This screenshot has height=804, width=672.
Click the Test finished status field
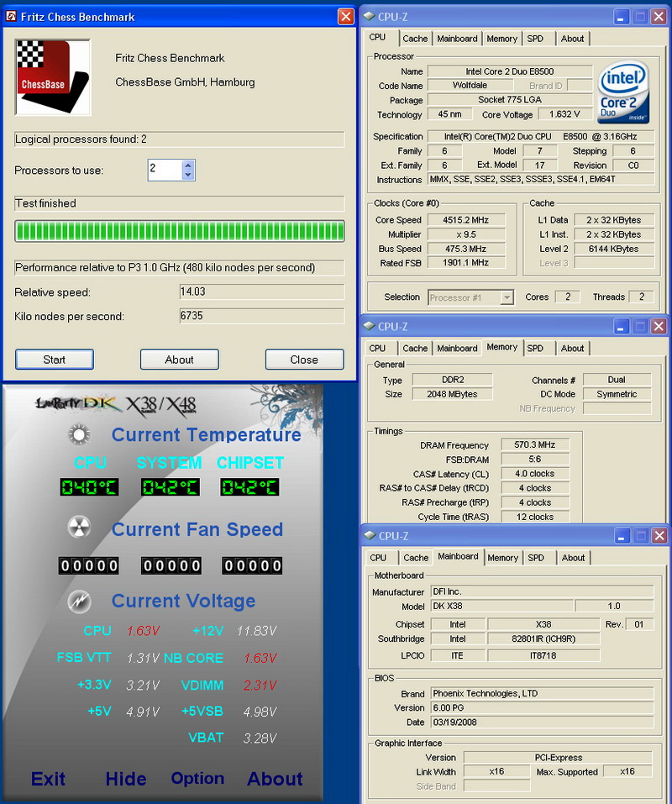[x=180, y=203]
